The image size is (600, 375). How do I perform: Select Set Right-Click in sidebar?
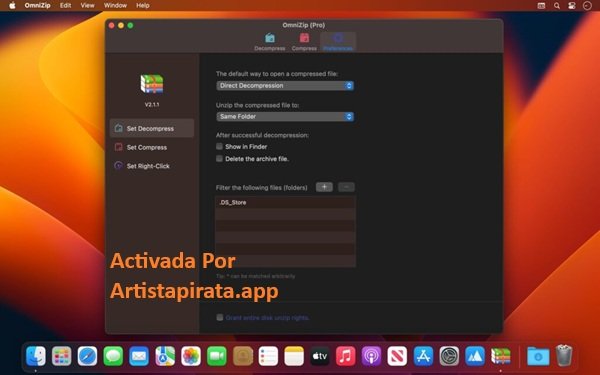(152, 166)
